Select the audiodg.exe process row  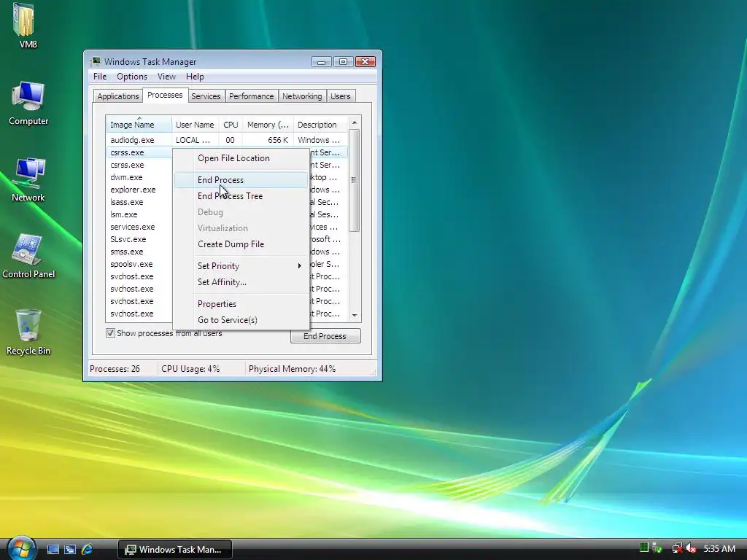(x=227, y=140)
